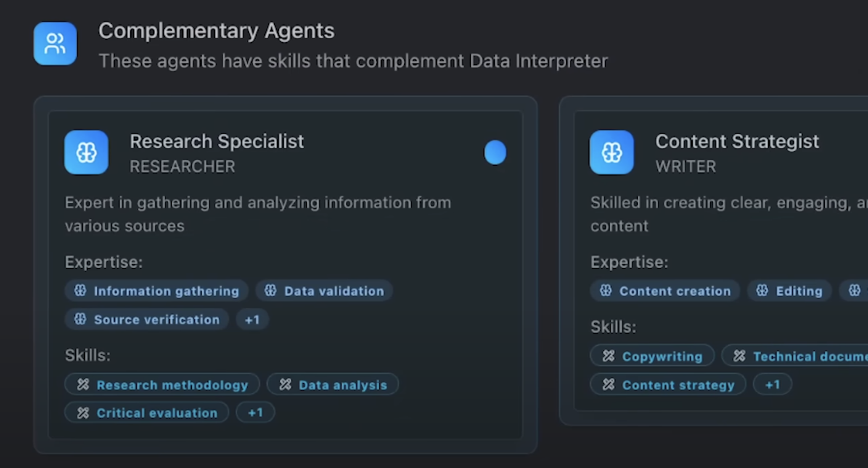Select the Data analysis skill tag
Viewport: 868px width, 468px height.
click(333, 385)
